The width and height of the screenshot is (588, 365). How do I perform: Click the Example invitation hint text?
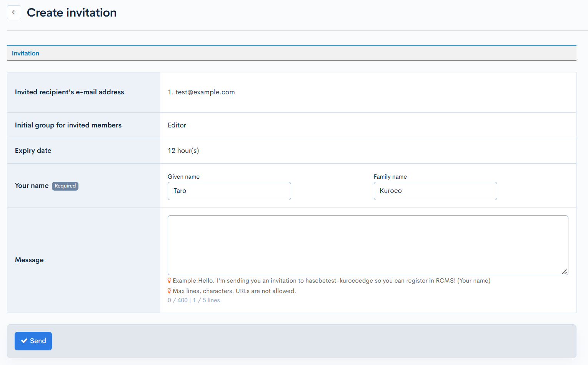[331, 281]
